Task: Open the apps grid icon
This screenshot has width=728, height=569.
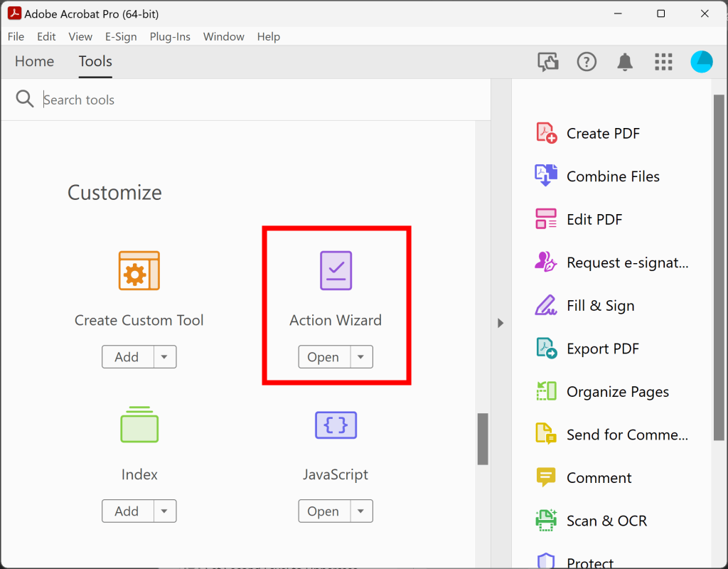Action: (x=663, y=62)
